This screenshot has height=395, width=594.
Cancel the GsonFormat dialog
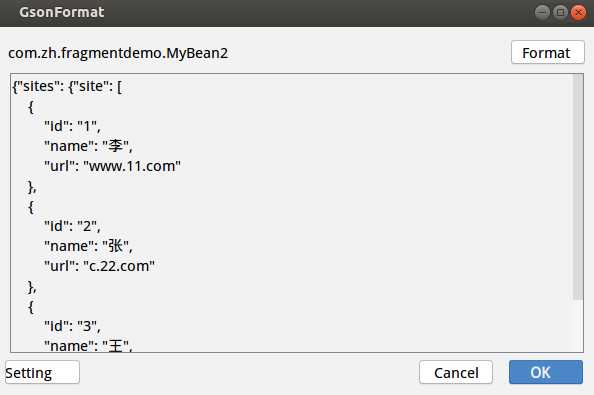tap(456, 372)
